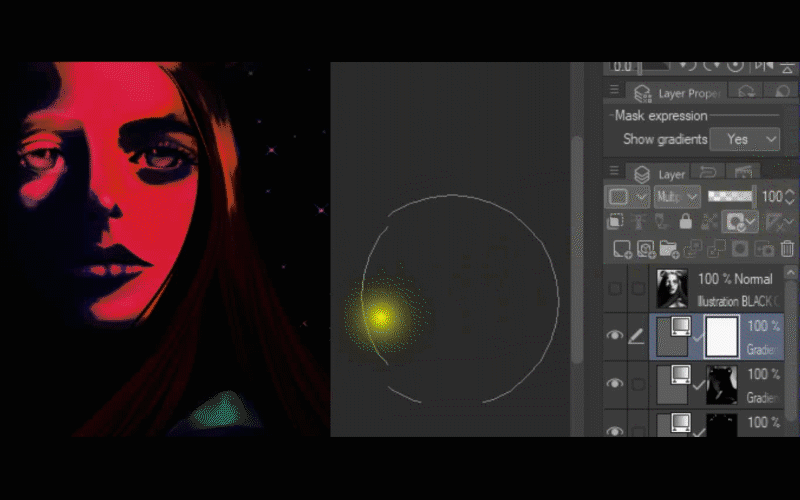Switch to the Layer Property tab
Screen dimensions: 800x500
[678, 93]
